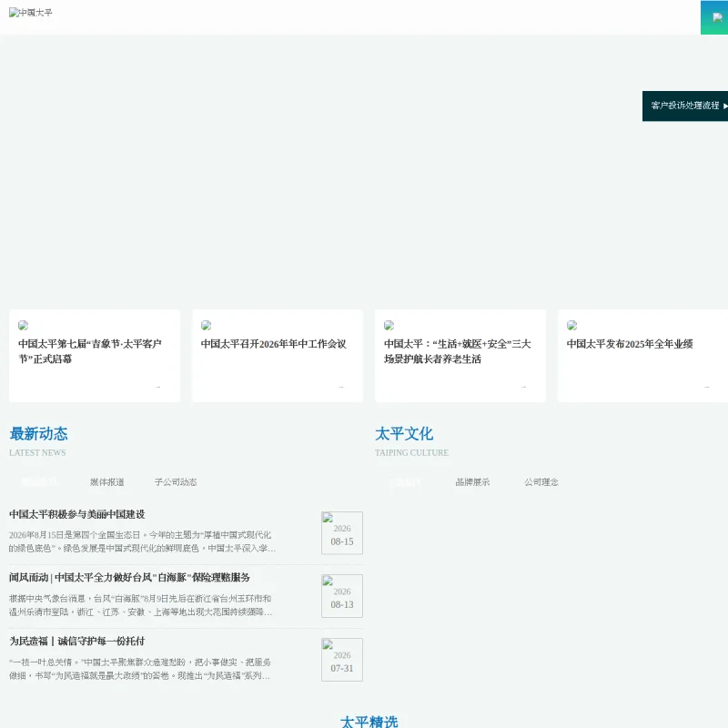Image resolution: width=728 pixels, height=728 pixels.
Task: Click the TAIPING CULTURE subtitle
Action: 412,452
